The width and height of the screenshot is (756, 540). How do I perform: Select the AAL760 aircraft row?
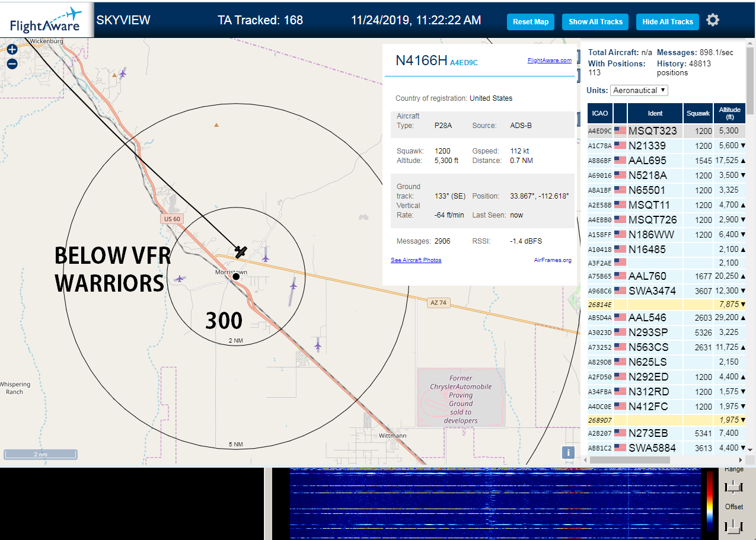pyautogui.click(x=666, y=276)
